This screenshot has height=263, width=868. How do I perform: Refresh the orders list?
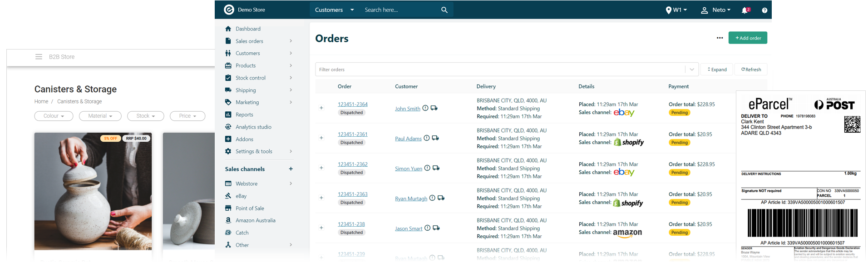751,69
